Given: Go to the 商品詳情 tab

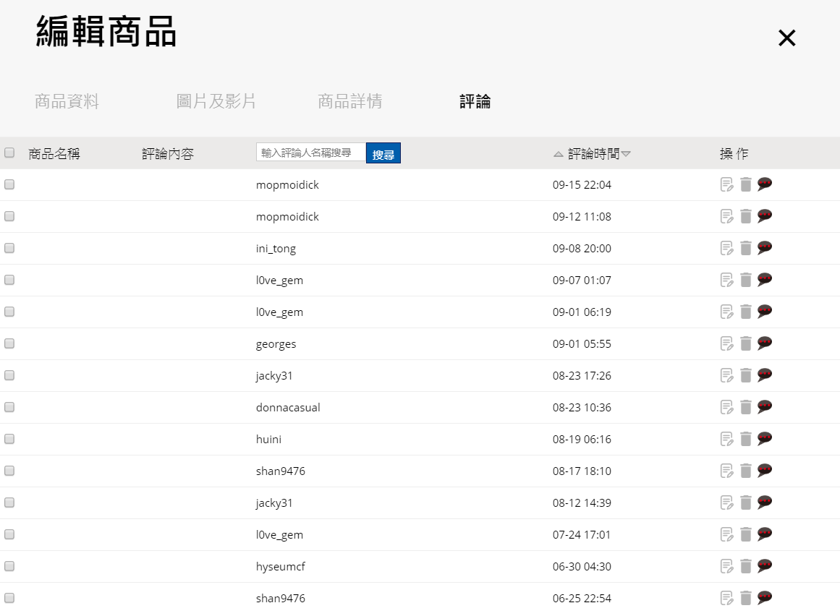Looking at the screenshot, I should (x=349, y=101).
